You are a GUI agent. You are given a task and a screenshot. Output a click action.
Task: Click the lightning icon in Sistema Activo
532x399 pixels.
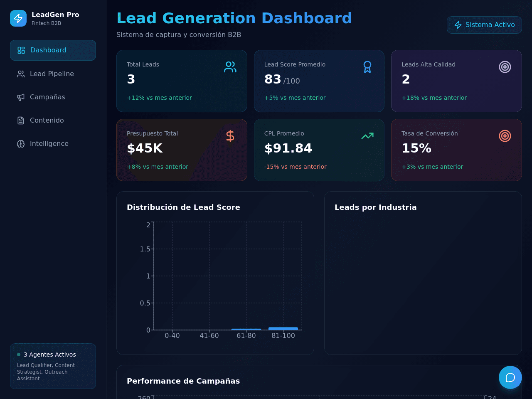point(458,25)
